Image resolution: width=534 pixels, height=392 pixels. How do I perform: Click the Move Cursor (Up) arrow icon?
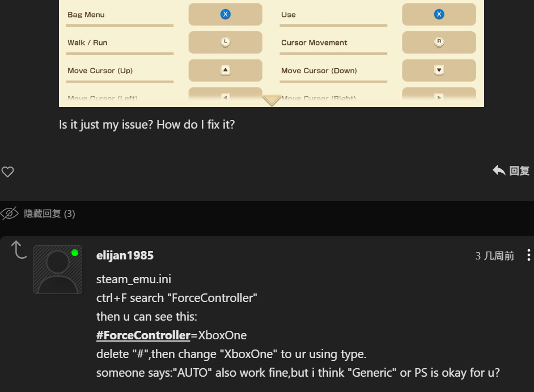click(x=225, y=70)
